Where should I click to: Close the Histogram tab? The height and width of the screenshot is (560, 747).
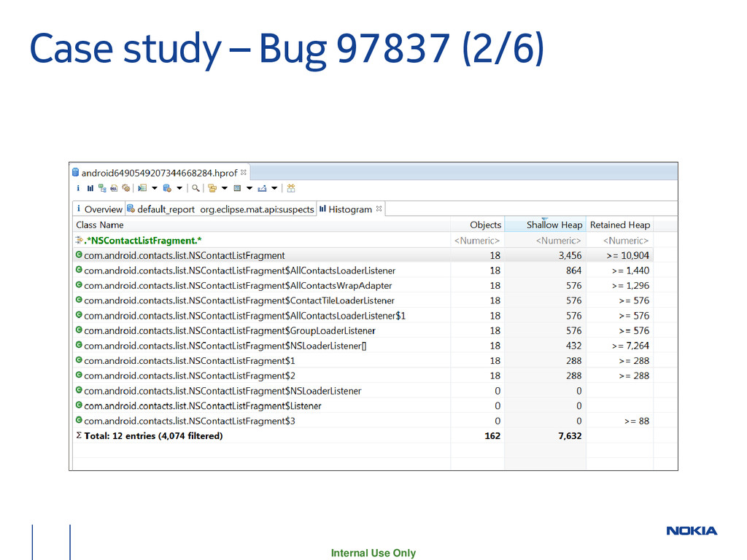pos(380,209)
